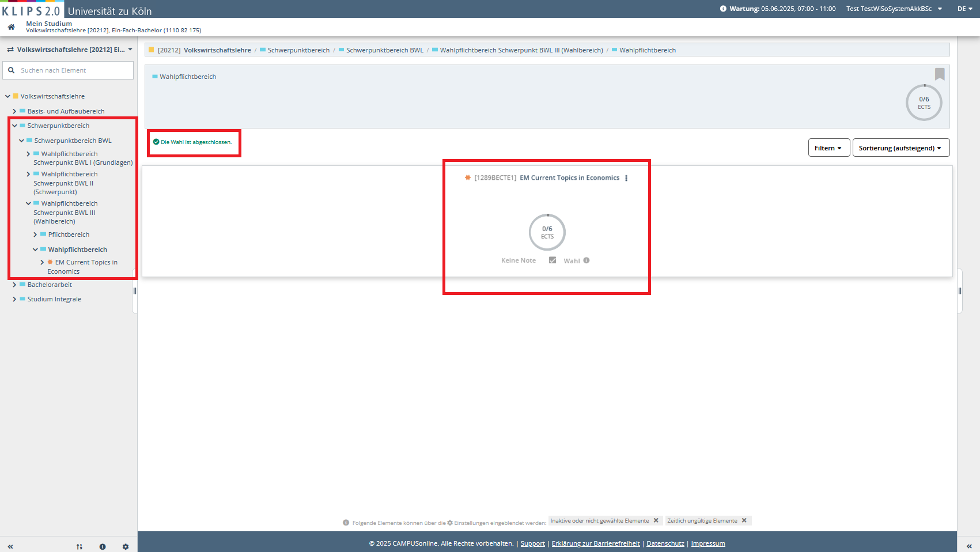The image size is (980, 552).
Task: Select Pflichtbereich in the tree
Action: coord(69,235)
